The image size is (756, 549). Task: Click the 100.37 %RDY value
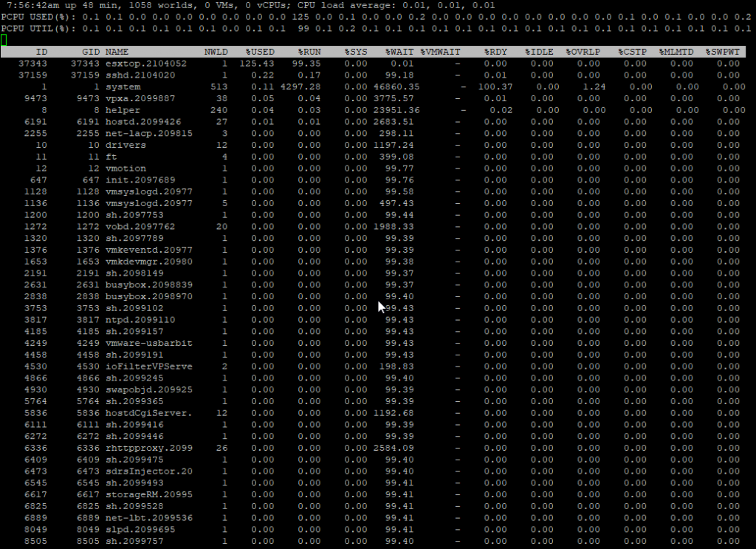click(495, 87)
